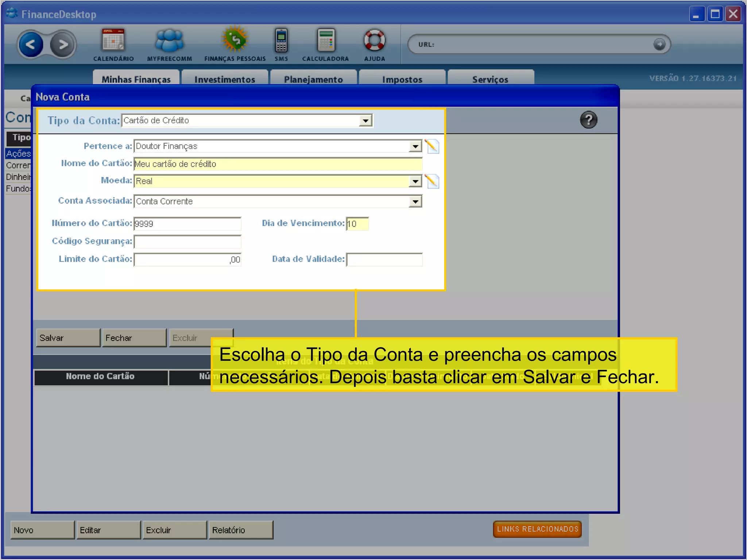Click the edit pencil beside Pertence a
Viewport: 747px width, 560px height.
(432, 147)
